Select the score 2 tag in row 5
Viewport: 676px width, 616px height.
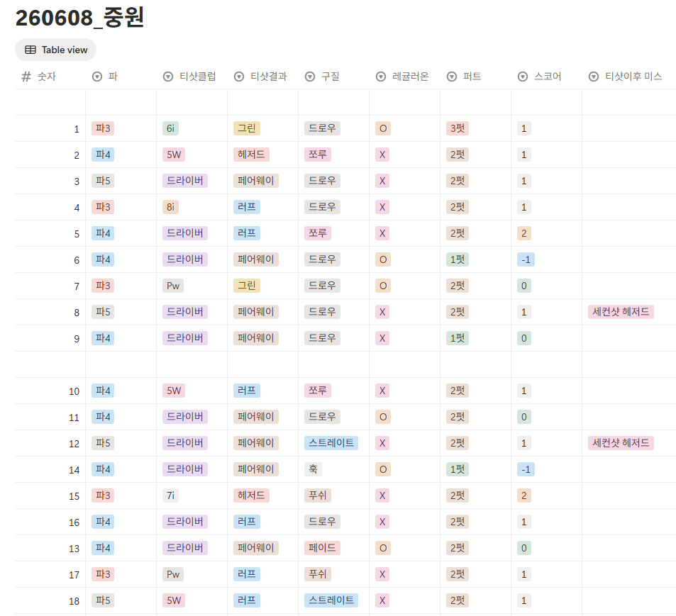tap(523, 233)
